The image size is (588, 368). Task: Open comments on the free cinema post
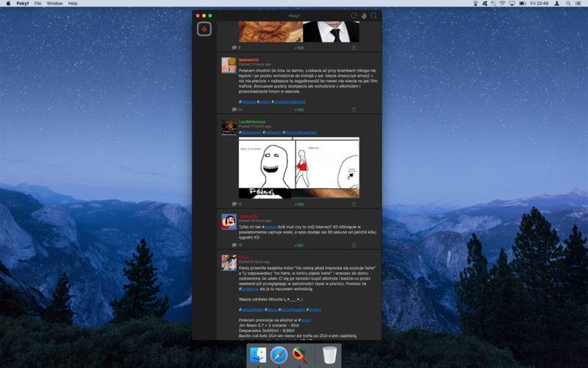coord(237,110)
